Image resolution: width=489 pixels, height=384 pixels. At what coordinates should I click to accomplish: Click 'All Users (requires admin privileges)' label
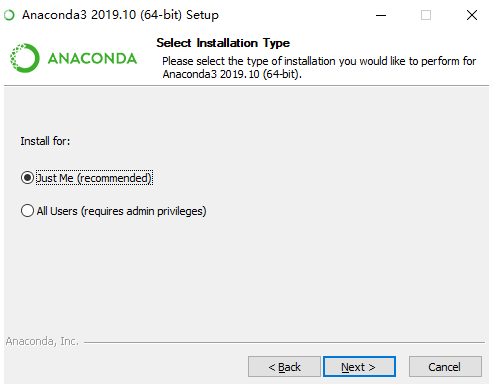tap(121, 211)
